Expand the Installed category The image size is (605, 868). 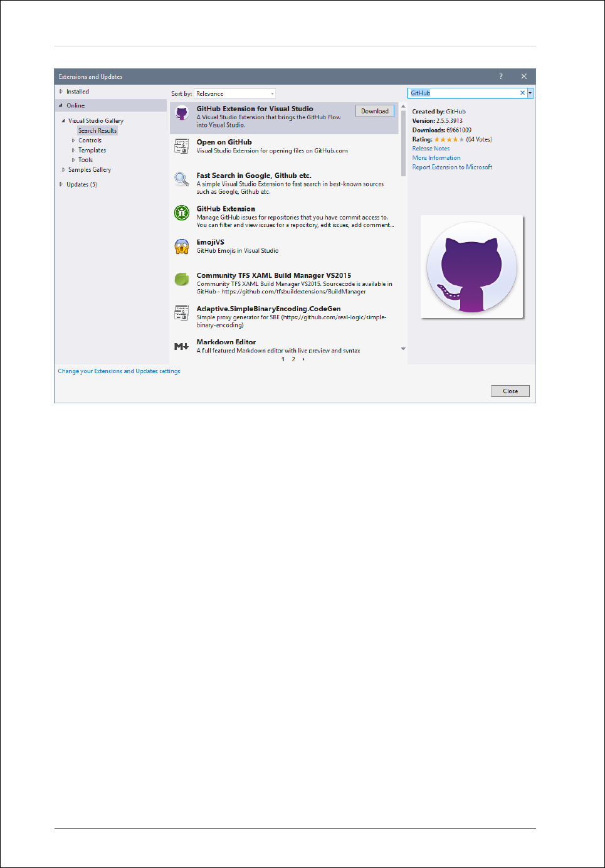(61, 92)
